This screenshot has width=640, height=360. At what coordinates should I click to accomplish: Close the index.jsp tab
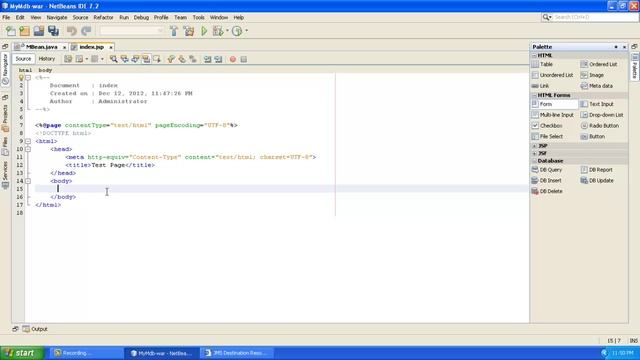pos(111,47)
